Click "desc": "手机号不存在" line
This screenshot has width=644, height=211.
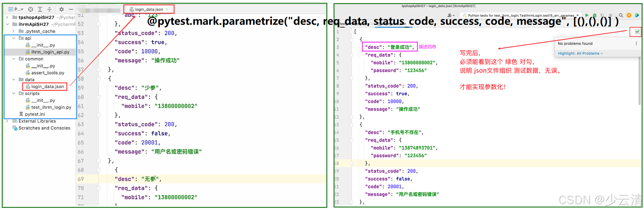tap(394, 132)
